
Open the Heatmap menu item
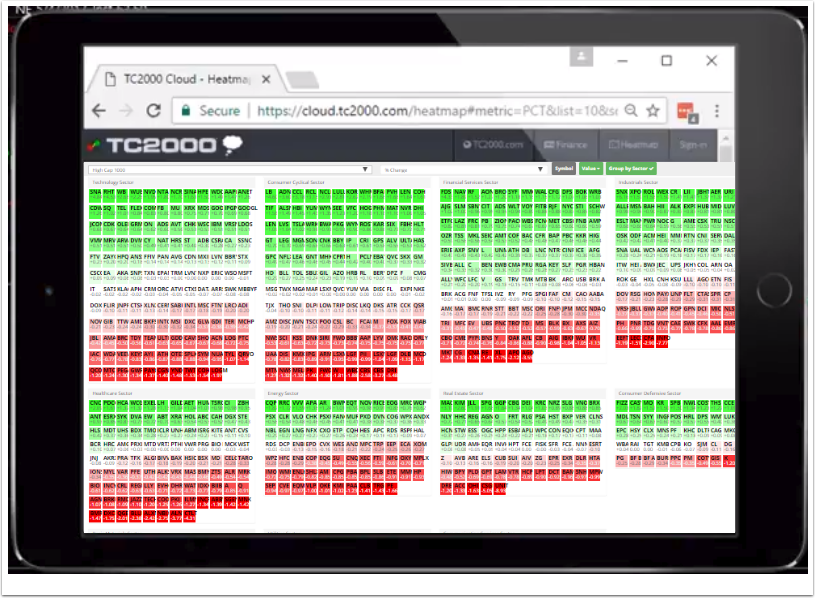click(633, 144)
